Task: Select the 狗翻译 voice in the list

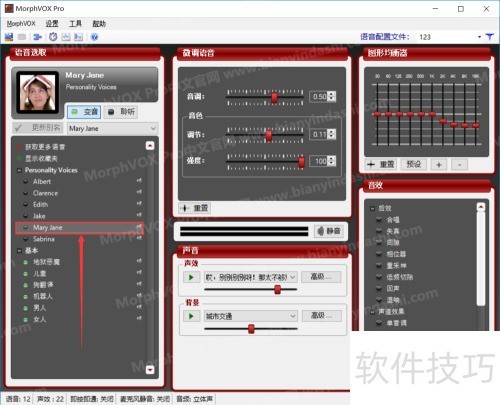Action: (x=43, y=285)
